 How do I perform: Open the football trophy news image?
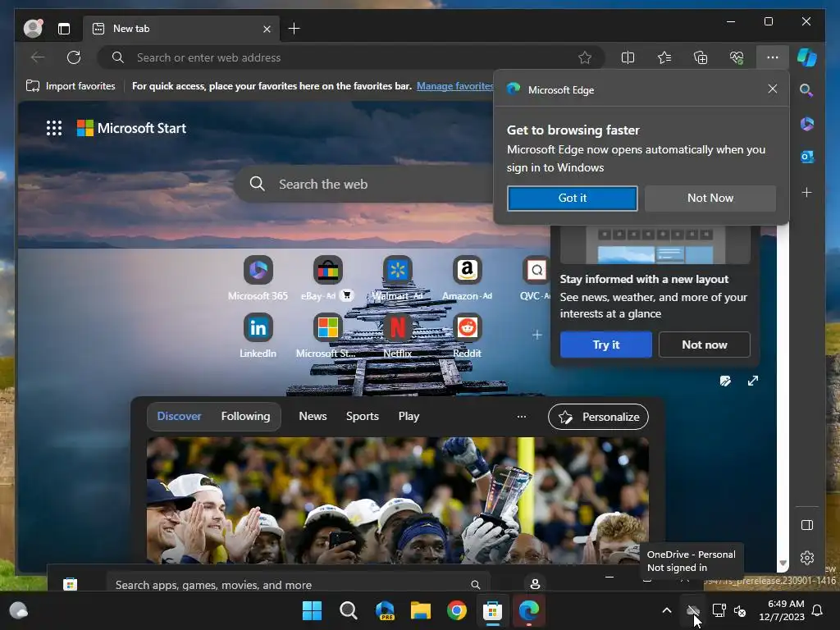tap(398, 500)
